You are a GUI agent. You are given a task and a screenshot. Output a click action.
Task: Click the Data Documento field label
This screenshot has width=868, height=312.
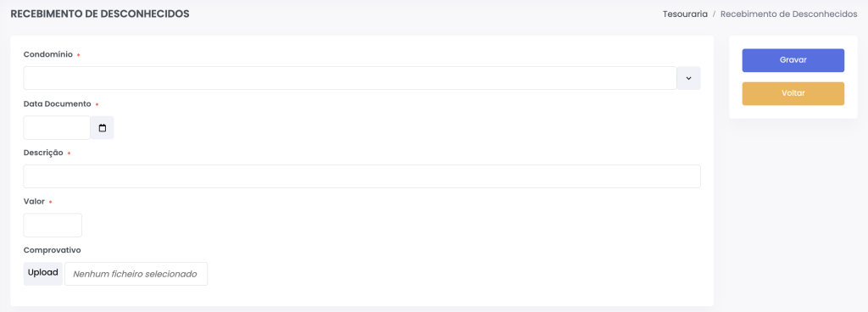tap(57, 103)
